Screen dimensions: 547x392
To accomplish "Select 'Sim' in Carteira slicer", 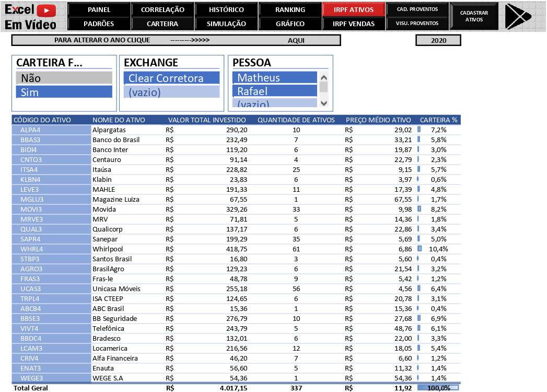I will (x=64, y=92).
